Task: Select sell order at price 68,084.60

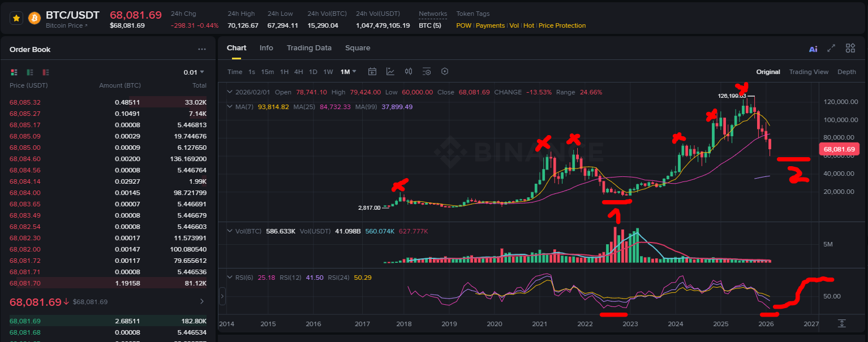Action: pyautogui.click(x=108, y=159)
